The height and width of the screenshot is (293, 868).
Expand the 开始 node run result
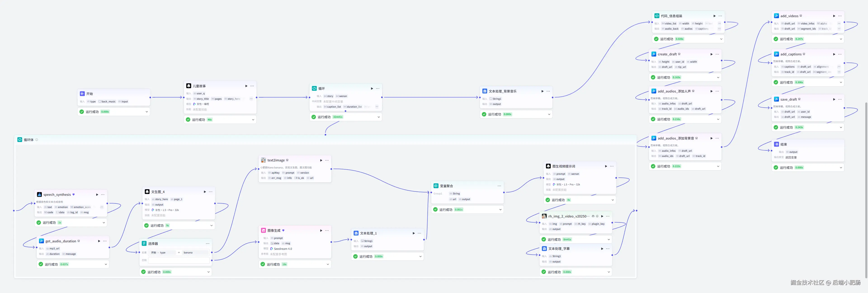tap(146, 112)
